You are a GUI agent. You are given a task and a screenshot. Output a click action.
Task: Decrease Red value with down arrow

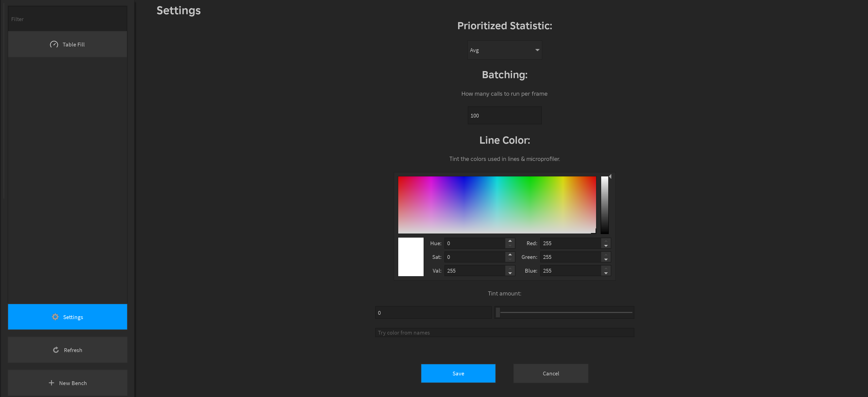(x=605, y=246)
